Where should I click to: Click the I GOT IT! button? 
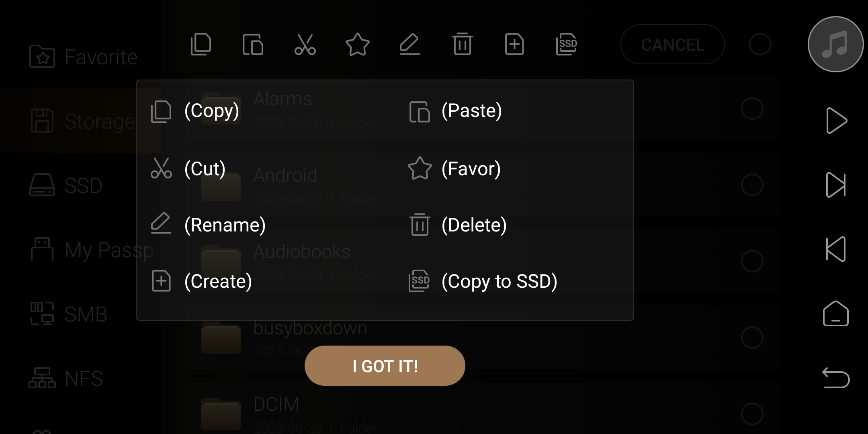click(385, 366)
